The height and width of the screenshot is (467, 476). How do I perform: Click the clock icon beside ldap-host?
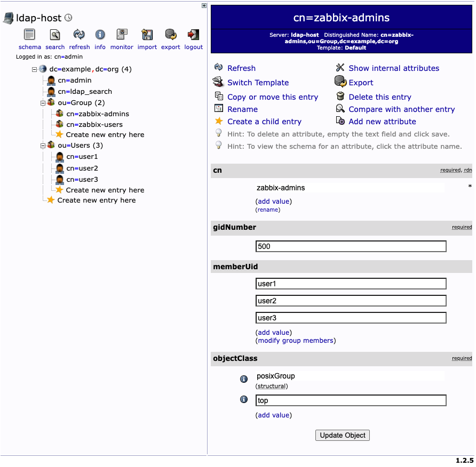coord(67,18)
